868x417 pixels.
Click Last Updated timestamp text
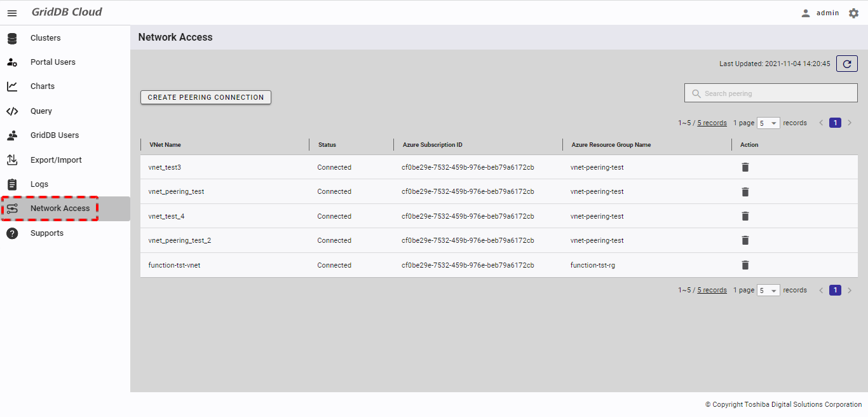pos(775,64)
